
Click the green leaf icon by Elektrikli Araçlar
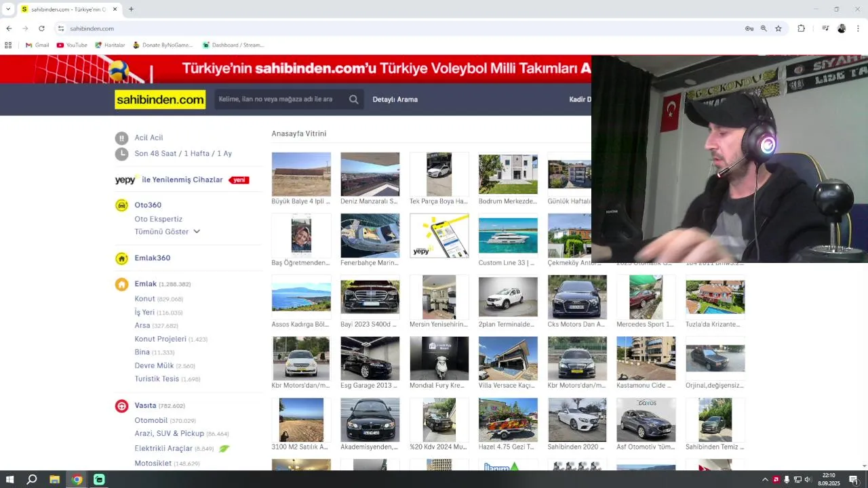224,449
